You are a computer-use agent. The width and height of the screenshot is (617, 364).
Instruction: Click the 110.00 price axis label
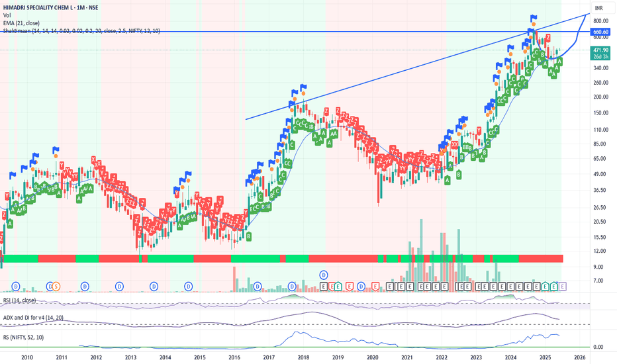pyautogui.click(x=601, y=130)
